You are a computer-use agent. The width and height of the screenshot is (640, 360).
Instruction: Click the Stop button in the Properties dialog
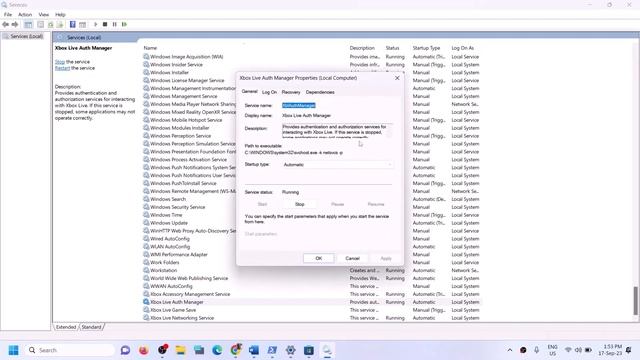[300, 204]
